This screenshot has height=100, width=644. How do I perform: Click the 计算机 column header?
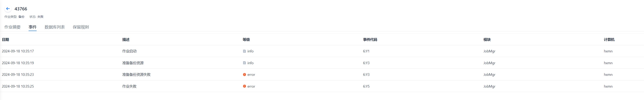pyautogui.click(x=609, y=40)
